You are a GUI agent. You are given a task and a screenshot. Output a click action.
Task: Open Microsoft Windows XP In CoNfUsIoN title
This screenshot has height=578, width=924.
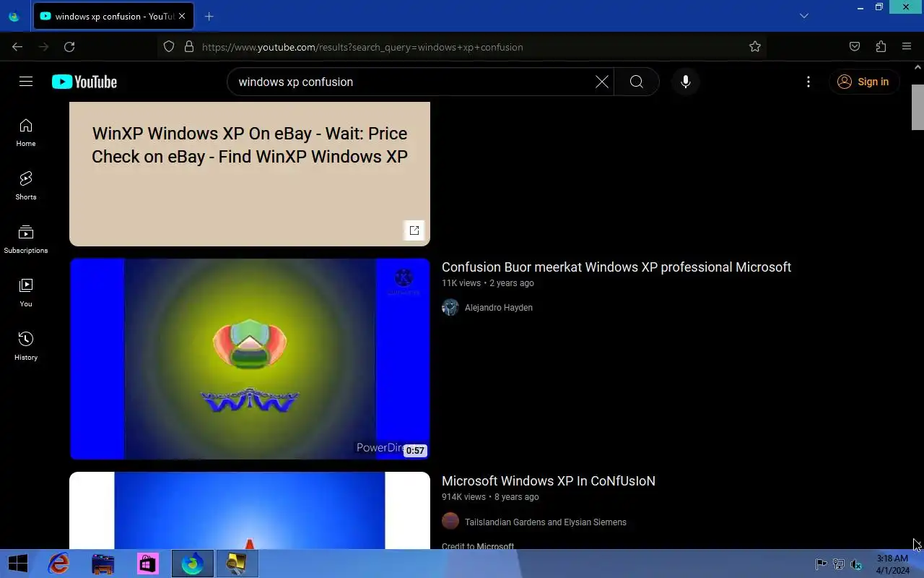(549, 481)
